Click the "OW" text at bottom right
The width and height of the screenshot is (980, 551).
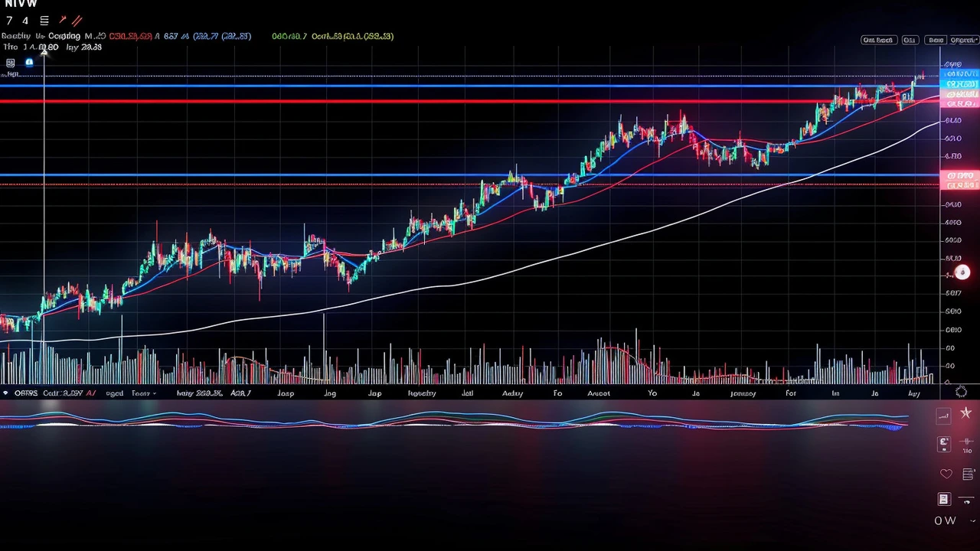tap(945, 520)
